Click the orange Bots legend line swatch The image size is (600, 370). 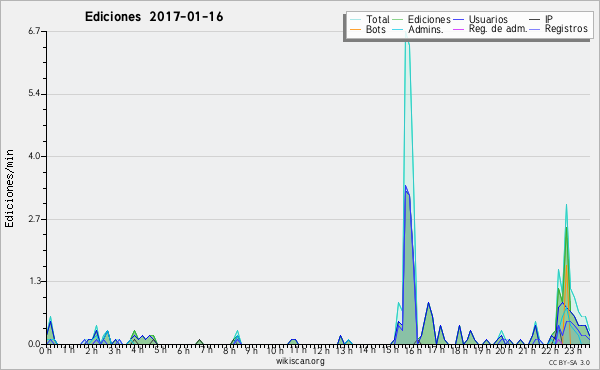click(x=355, y=29)
